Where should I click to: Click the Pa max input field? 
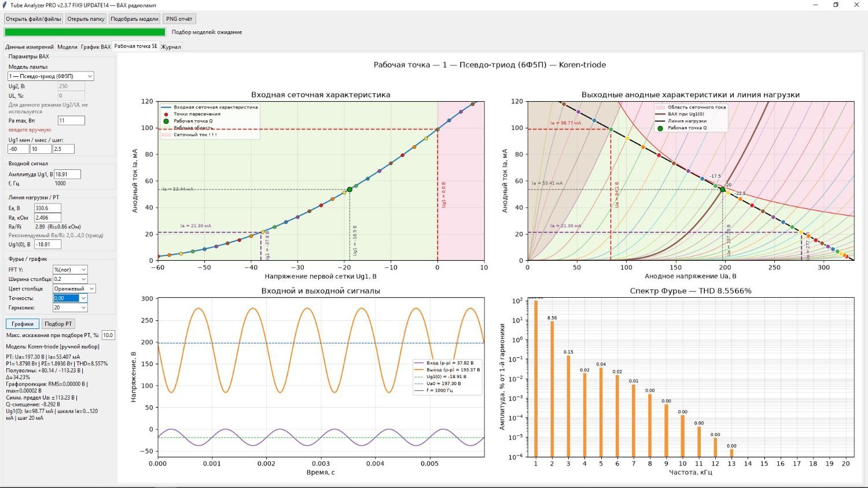pyautogui.click(x=71, y=120)
